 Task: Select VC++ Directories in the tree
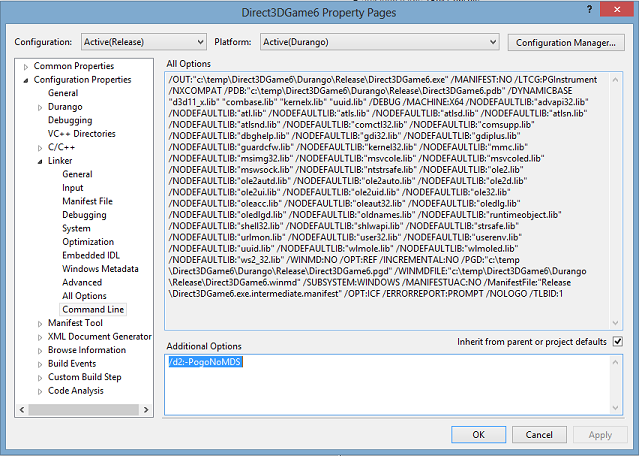[x=82, y=134]
